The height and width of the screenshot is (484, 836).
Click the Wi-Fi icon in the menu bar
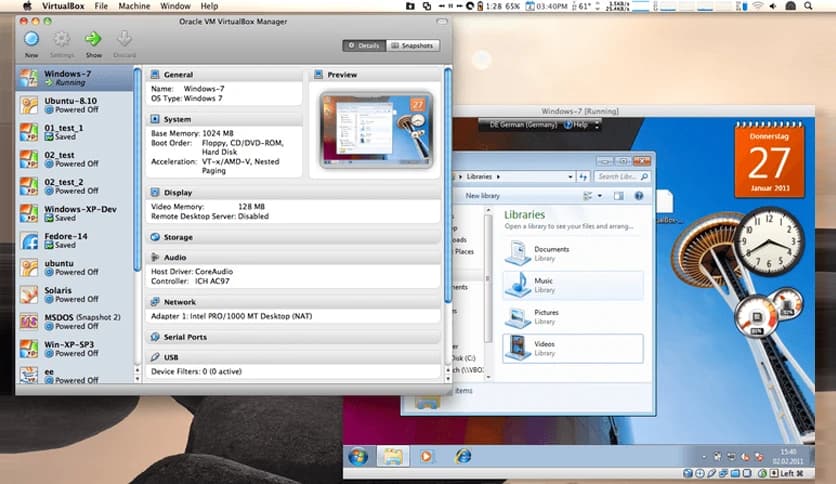coord(758,6)
